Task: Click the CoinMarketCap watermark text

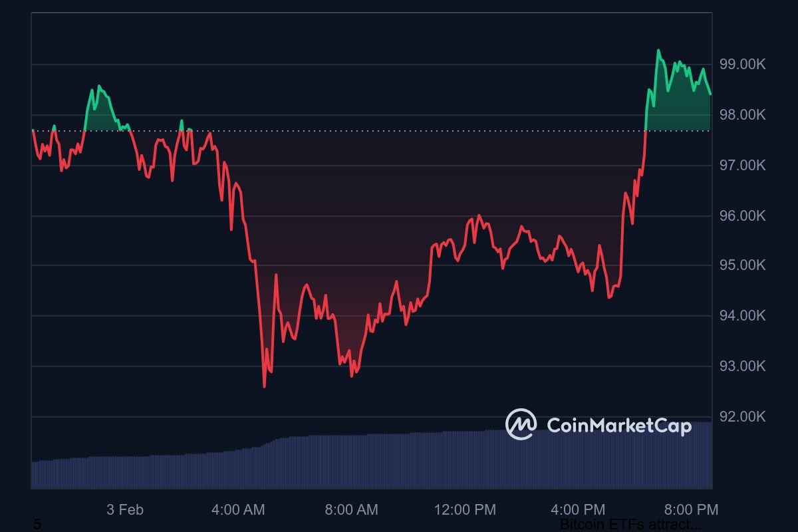Action: [x=618, y=426]
